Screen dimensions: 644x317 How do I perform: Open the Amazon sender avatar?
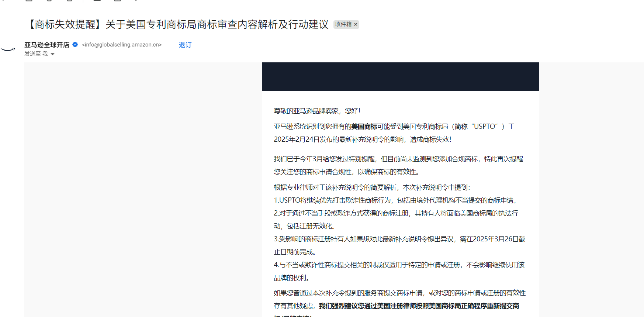[x=8, y=49]
